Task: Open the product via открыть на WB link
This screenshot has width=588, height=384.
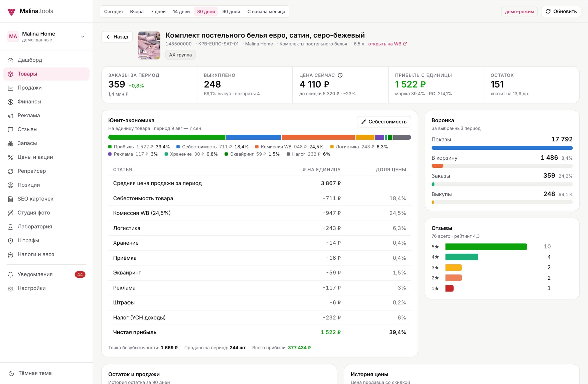Action: pyautogui.click(x=388, y=44)
